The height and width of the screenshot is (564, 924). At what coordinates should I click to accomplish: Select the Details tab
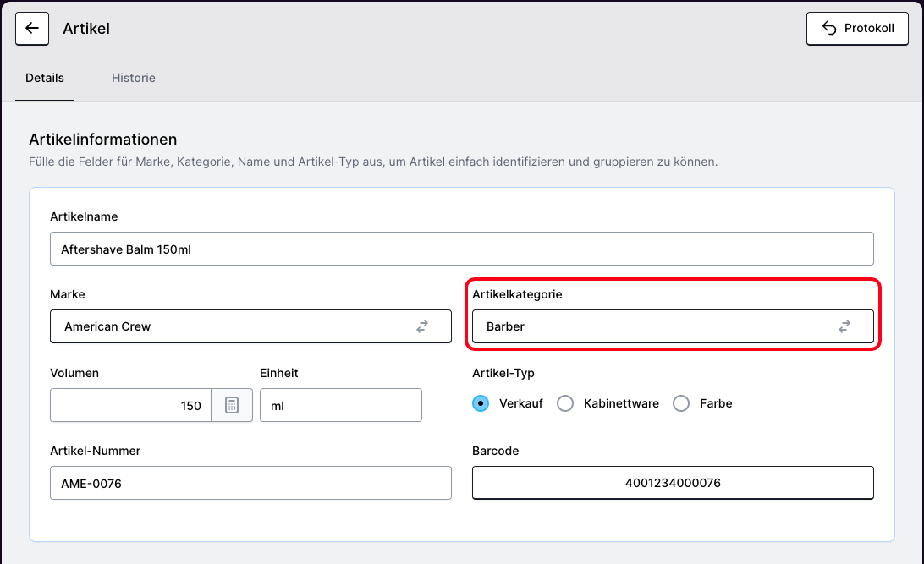point(45,78)
